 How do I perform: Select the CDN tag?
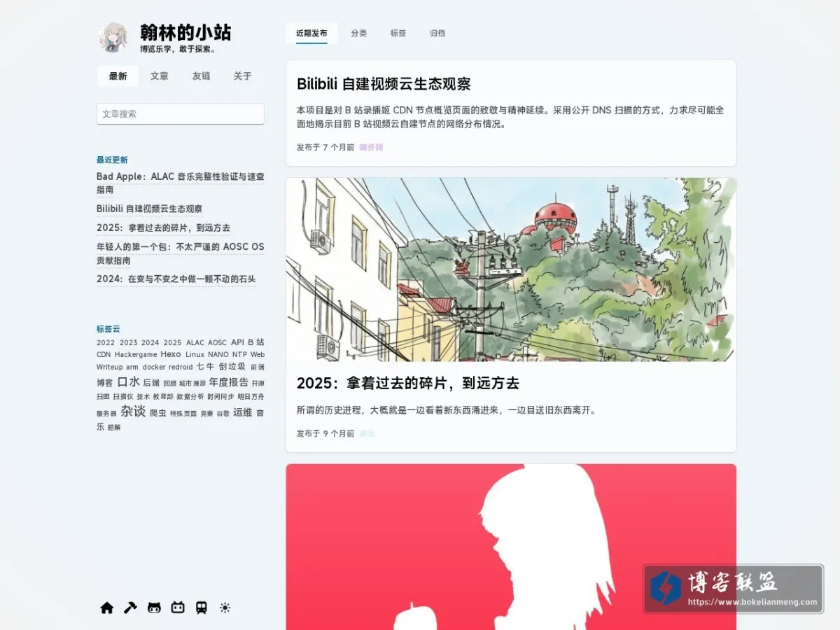click(x=104, y=354)
